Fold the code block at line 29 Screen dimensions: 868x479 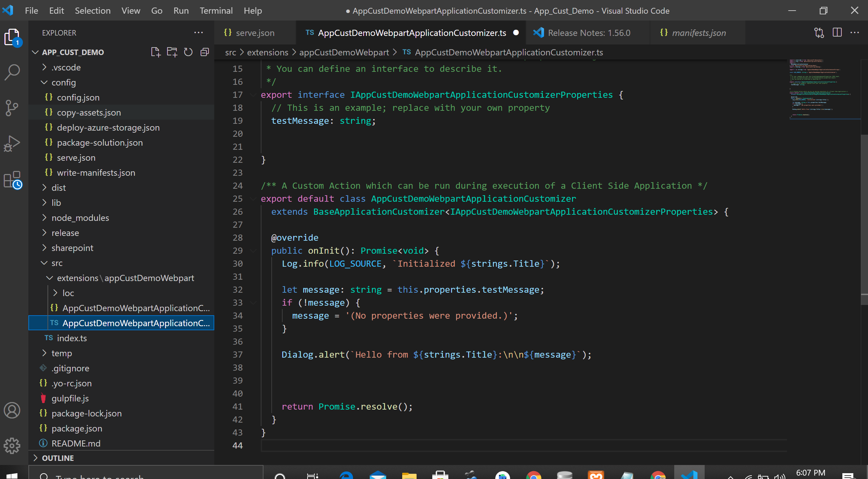(253, 251)
